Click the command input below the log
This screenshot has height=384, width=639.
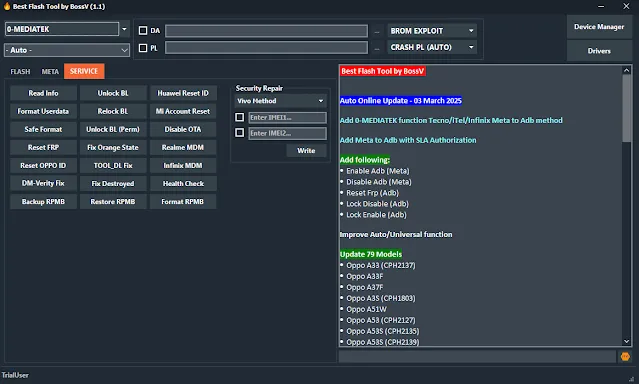coord(477,357)
